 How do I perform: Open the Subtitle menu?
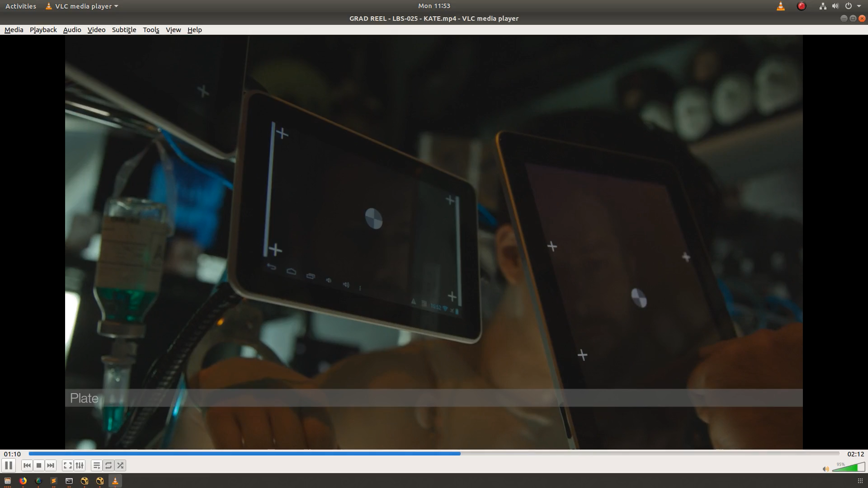124,30
